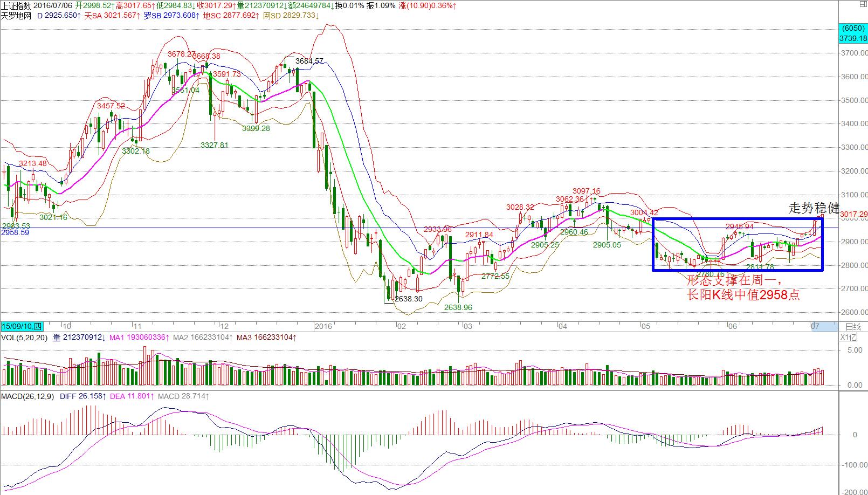Click the '长阳K线中值2958点' annotation text
Image resolution: width=868 pixels, height=495 pixels.
(743, 295)
